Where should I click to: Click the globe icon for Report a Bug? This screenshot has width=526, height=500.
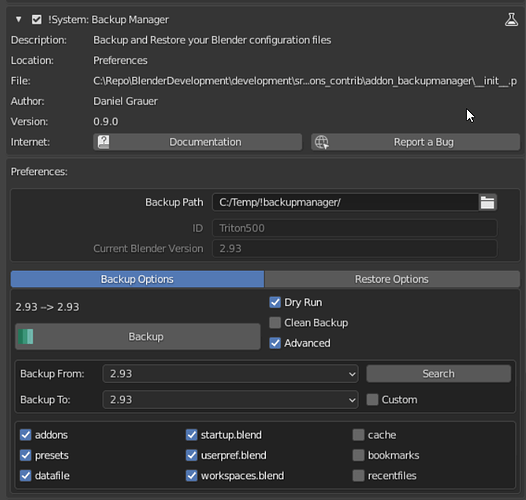(x=321, y=142)
